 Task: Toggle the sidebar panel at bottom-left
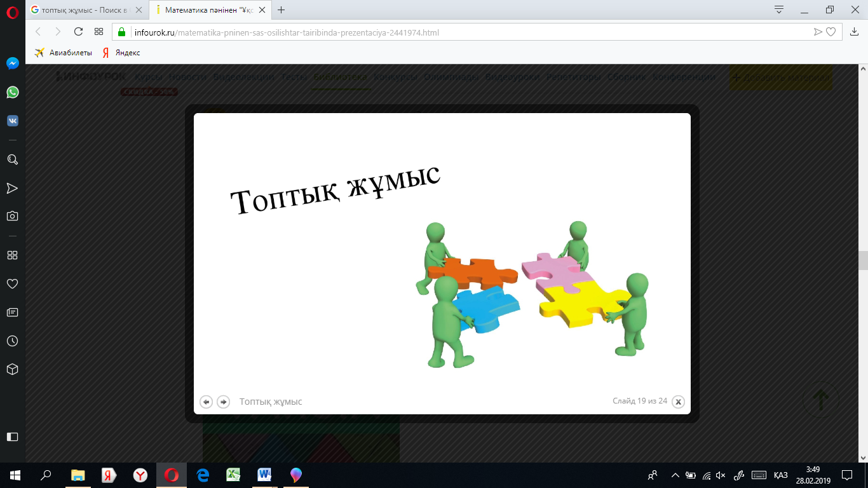[12, 437]
